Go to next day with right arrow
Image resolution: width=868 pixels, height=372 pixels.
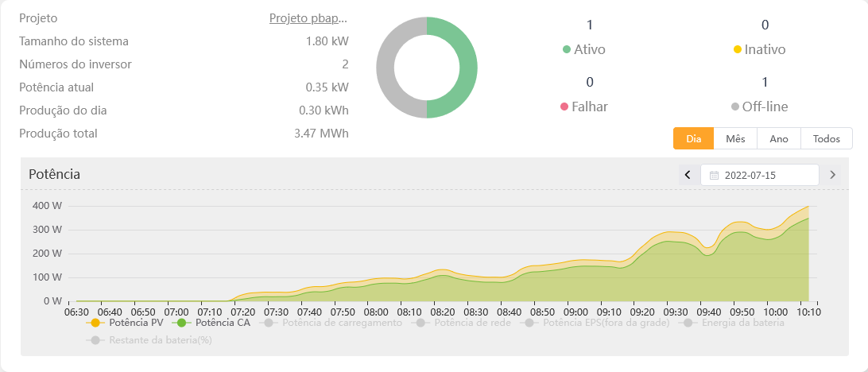pos(832,175)
